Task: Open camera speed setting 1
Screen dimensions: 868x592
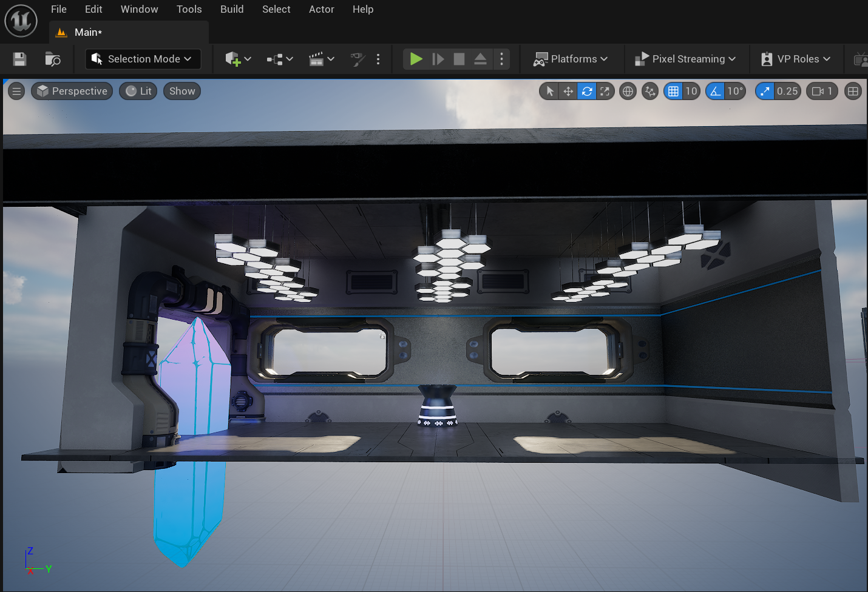Action: [x=822, y=91]
